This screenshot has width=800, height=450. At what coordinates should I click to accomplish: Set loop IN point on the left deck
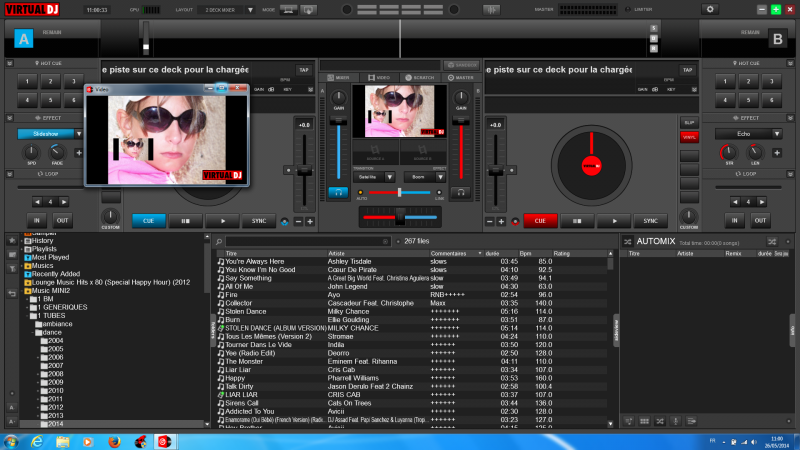coord(37,220)
